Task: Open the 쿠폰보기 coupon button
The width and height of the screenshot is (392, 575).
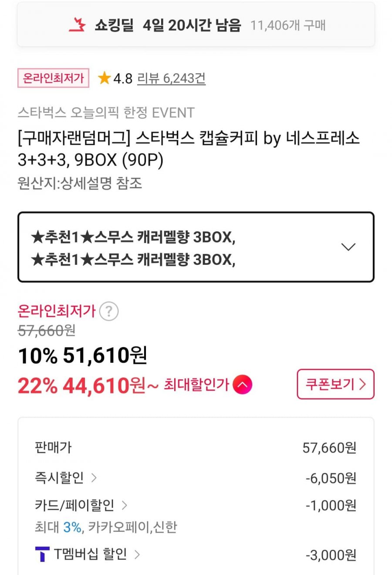Action: tap(335, 384)
